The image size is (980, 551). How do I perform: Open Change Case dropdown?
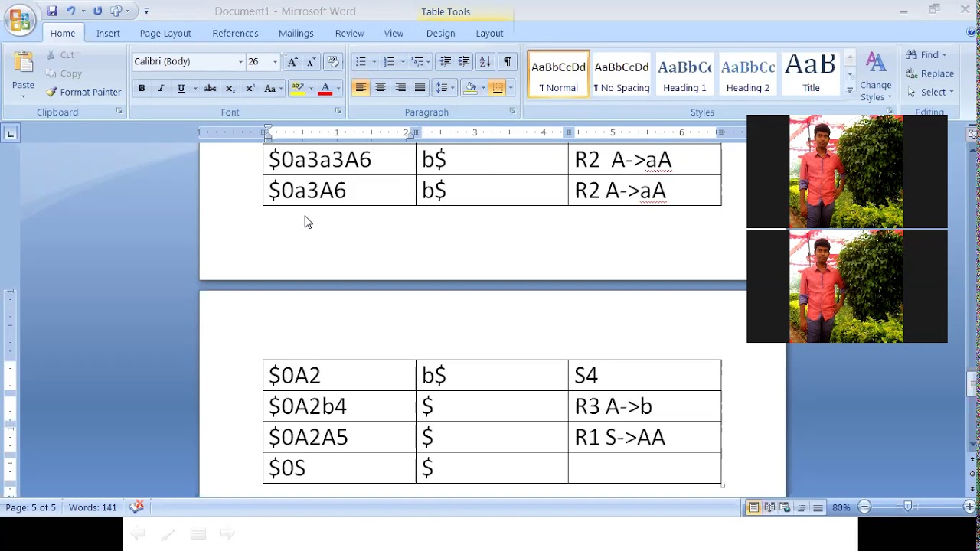(x=273, y=89)
